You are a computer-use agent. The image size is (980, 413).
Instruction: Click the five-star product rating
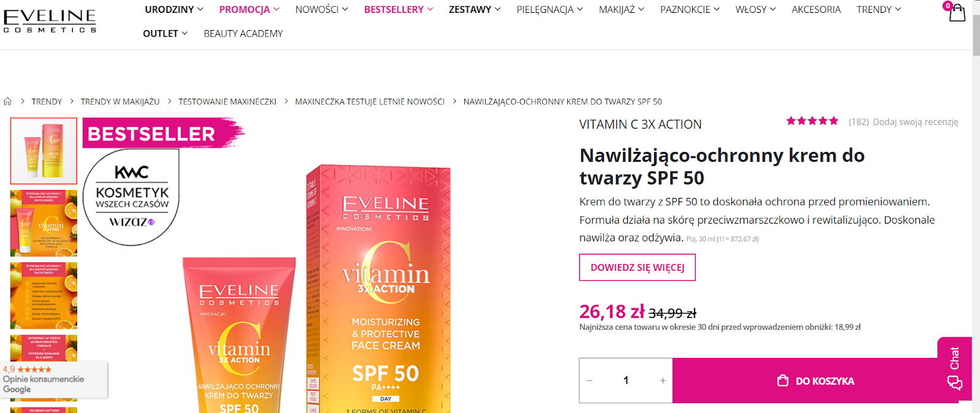[x=812, y=121]
